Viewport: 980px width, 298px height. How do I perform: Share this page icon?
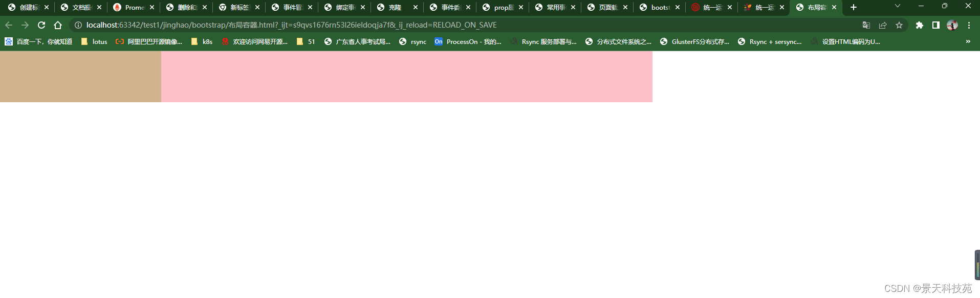pyautogui.click(x=883, y=25)
